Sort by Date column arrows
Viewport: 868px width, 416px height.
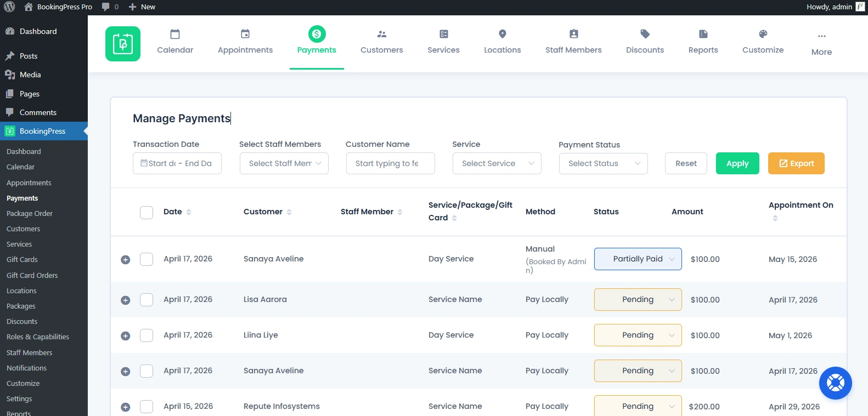click(189, 212)
